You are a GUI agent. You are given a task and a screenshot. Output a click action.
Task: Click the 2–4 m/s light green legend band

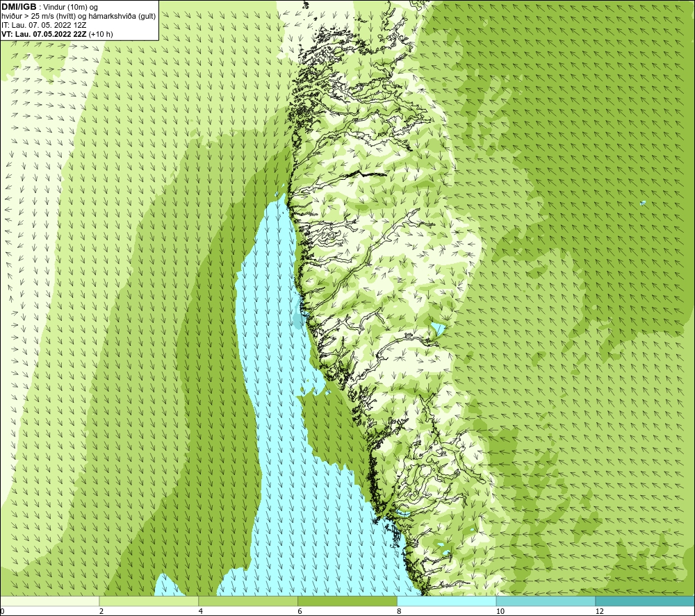pyautogui.click(x=149, y=601)
